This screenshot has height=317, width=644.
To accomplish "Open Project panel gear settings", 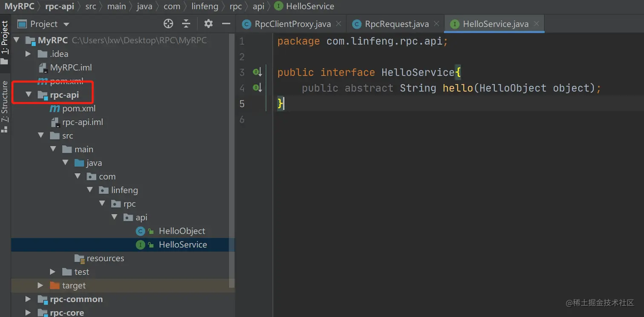I will 208,24.
